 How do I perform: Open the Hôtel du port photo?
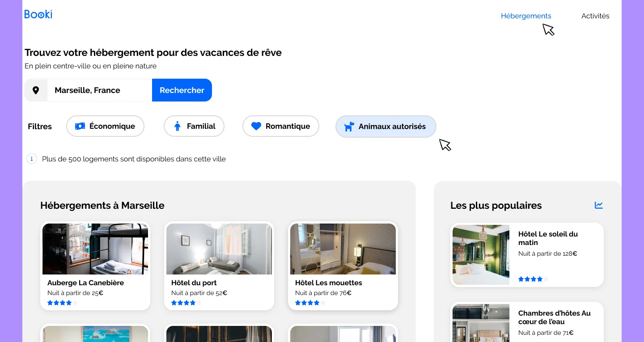click(219, 249)
